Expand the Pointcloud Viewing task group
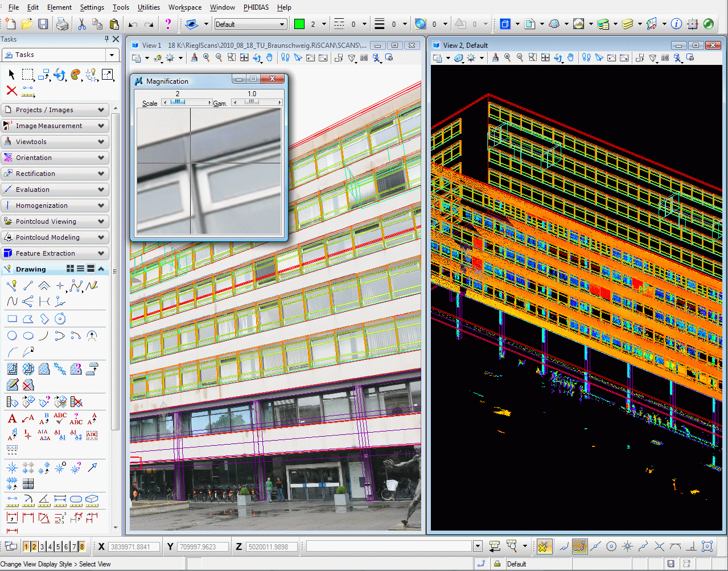The height and width of the screenshot is (571, 728). (55, 221)
